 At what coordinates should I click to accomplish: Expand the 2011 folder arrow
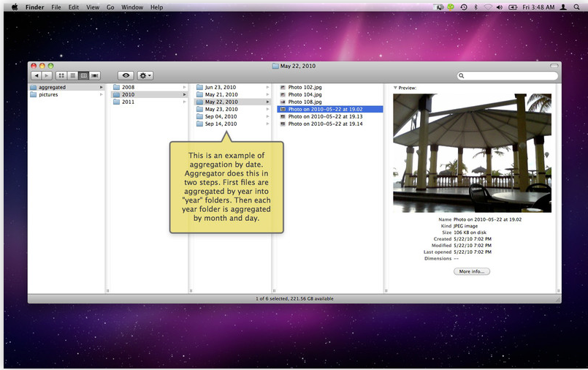tap(185, 102)
